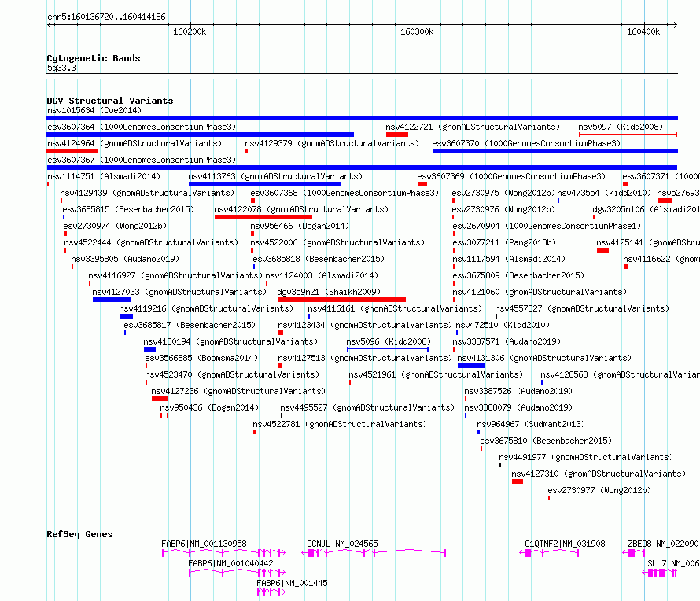Click esv2730974 (Wong2012b) label
700x601 pixels.
115,226
